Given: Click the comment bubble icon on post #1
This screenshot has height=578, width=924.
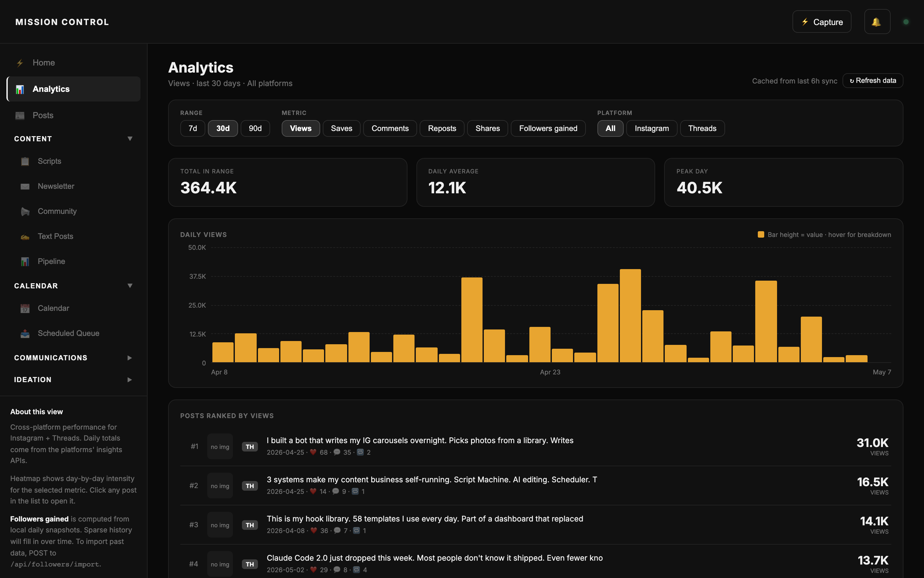Looking at the screenshot, I should [x=337, y=452].
